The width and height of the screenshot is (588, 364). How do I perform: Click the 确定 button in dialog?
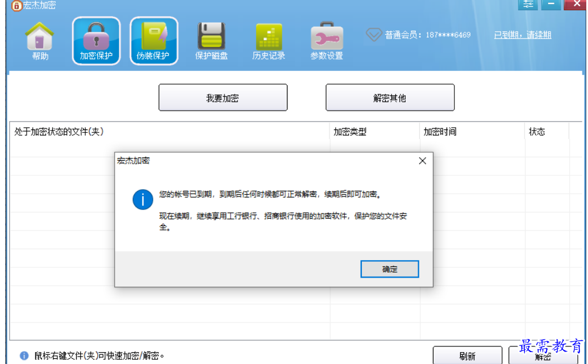390,269
